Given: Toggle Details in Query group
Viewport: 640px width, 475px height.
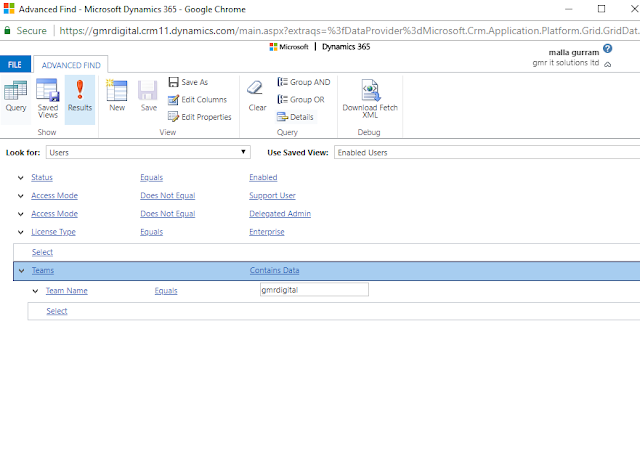Looking at the screenshot, I should click(295, 117).
